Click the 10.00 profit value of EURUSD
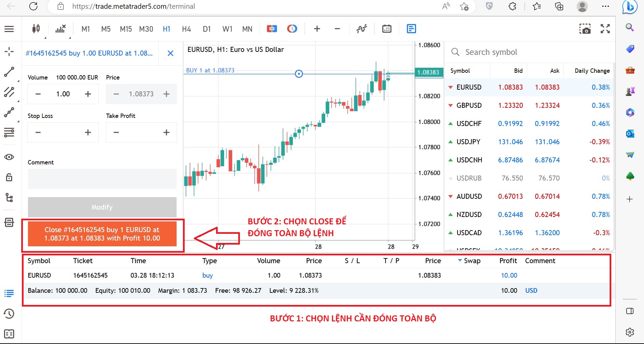 (509, 276)
